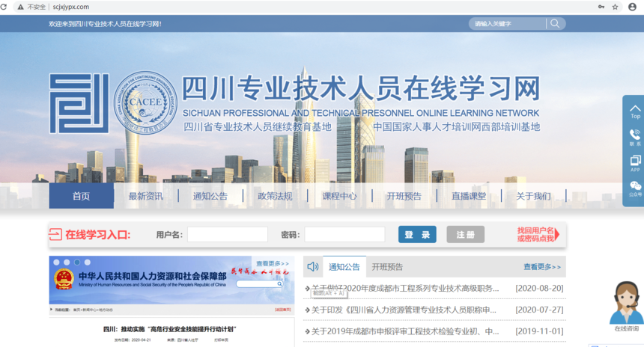Switch to the 开班预告 tab in notice panel

coord(387,267)
